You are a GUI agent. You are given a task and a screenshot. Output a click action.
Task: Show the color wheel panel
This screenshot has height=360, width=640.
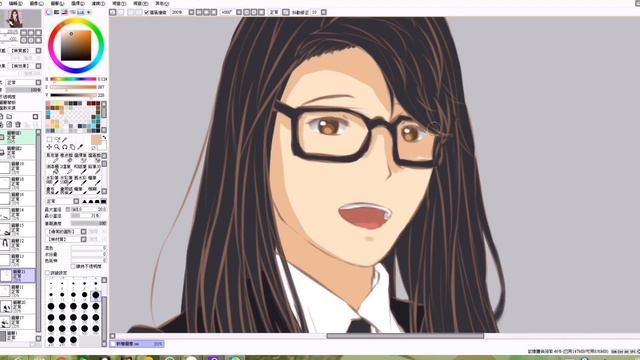click(49, 12)
